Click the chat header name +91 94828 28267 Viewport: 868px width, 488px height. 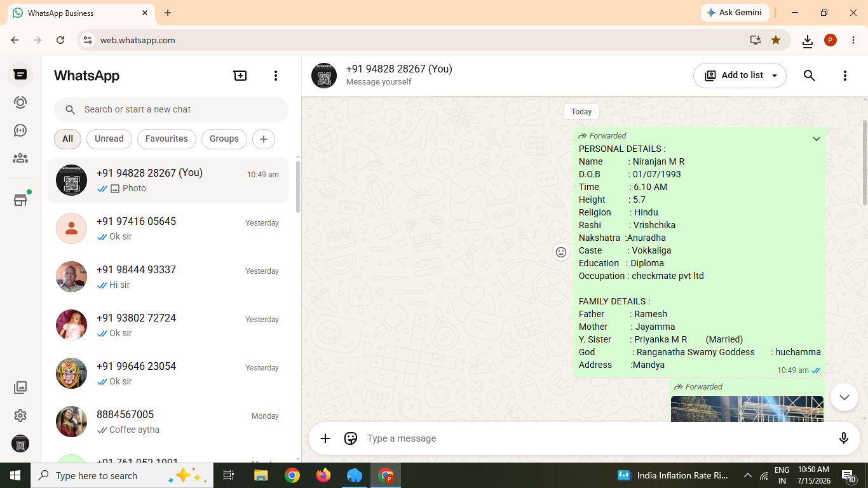click(399, 69)
